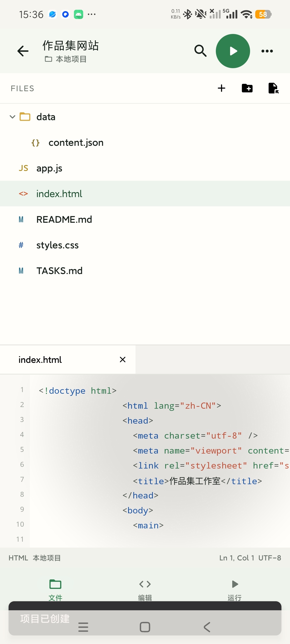Viewport: 290px width, 644px height.
Task: Select index.html in file tree
Action: (145, 194)
